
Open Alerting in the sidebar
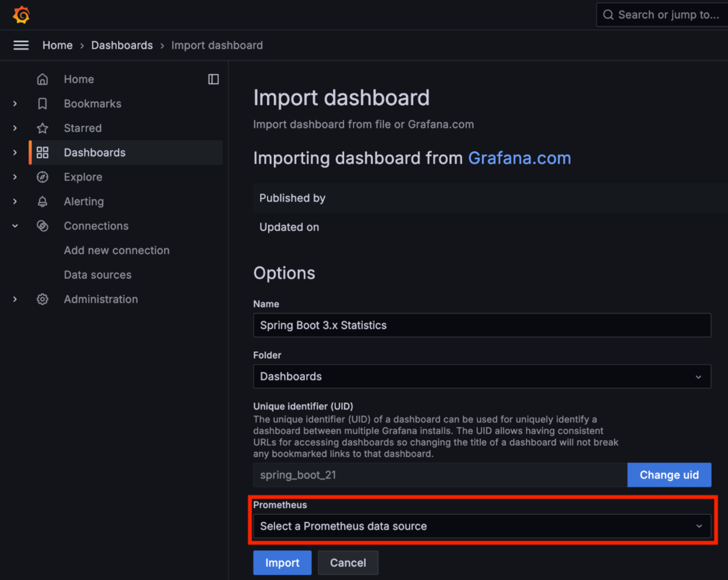point(84,201)
